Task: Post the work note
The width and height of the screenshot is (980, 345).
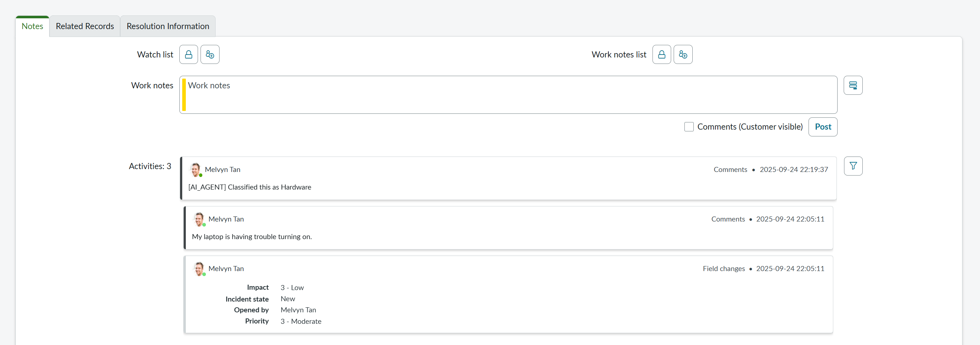Action: pos(823,127)
